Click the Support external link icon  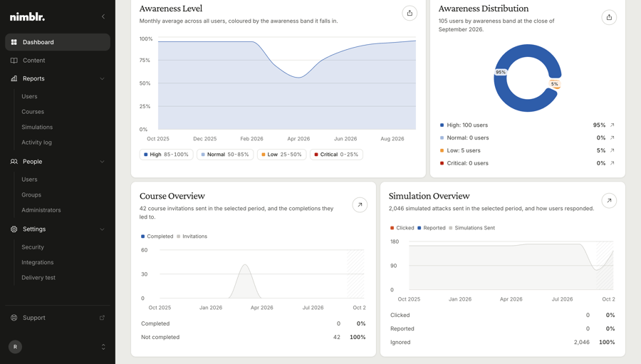pos(102,318)
